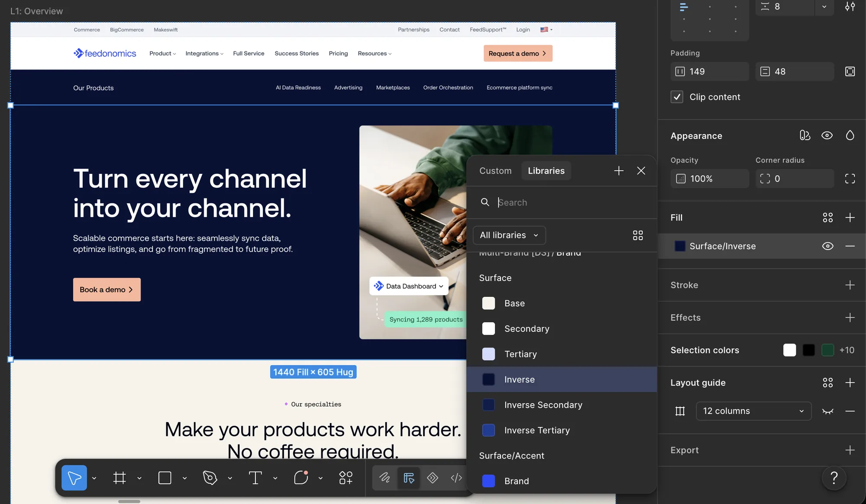Switch to Libraries tab
866x504 pixels.
[546, 171]
